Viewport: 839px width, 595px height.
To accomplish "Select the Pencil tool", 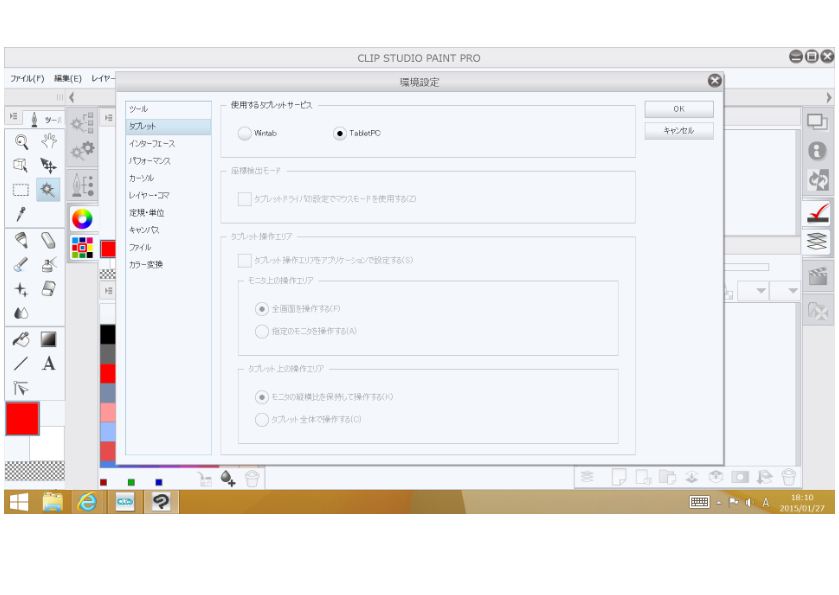I will (x=48, y=240).
